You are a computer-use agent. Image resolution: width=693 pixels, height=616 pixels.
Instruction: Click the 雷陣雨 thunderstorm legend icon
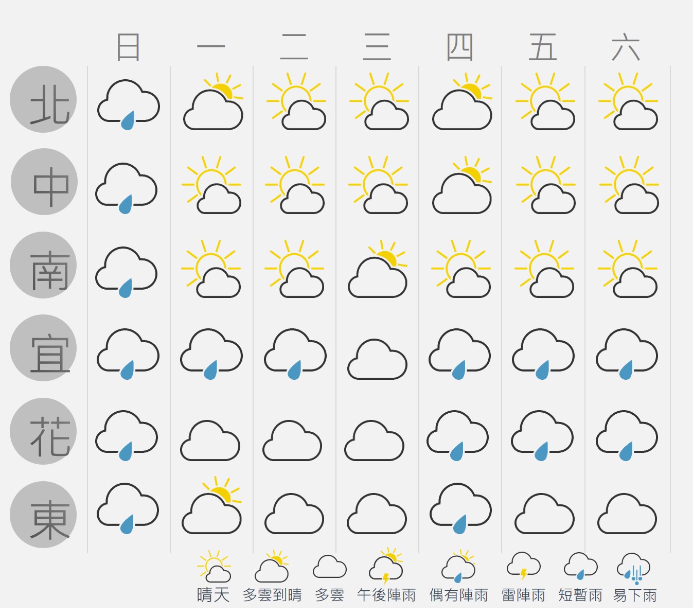pos(523,566)
